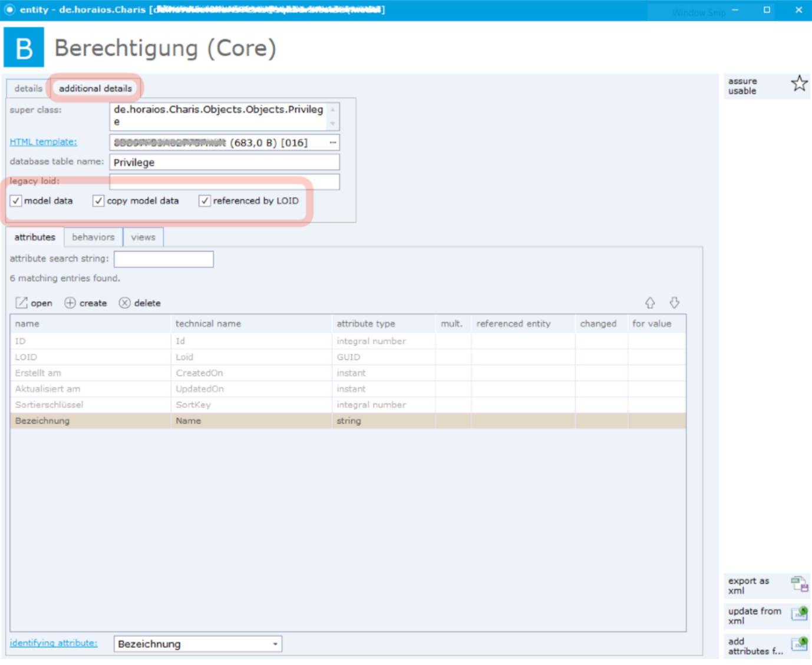Switch to the views tab
Screen dimensions: 812x665
(143, 237)
